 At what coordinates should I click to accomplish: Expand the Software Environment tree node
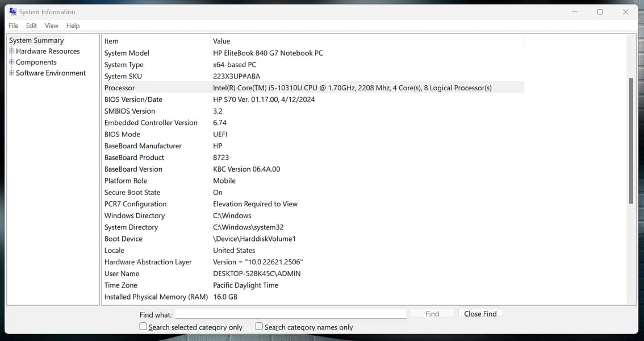(12, 73)
